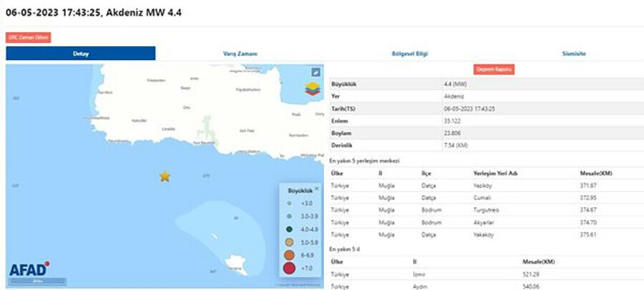The width and height of the screenshot is (644, 290).
Task: Close the Büyüklük legend panel
Action: [x=317, y=188]
